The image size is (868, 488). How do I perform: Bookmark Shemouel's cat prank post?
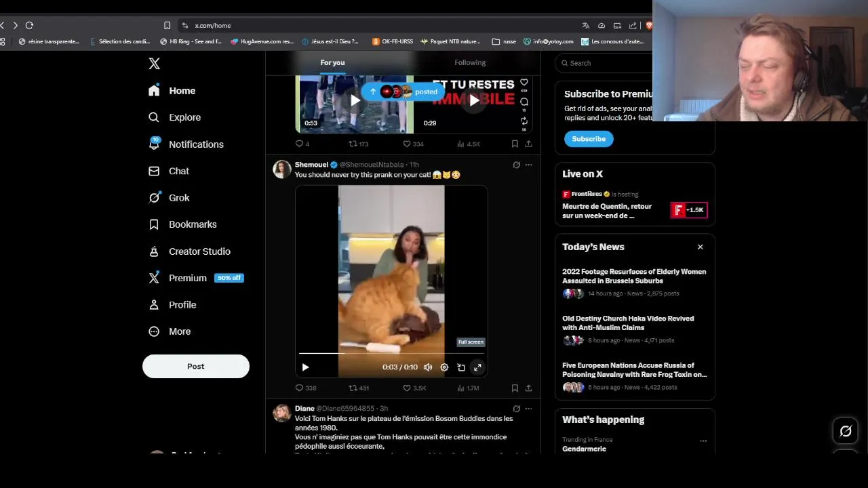click(x=515, y=388)
